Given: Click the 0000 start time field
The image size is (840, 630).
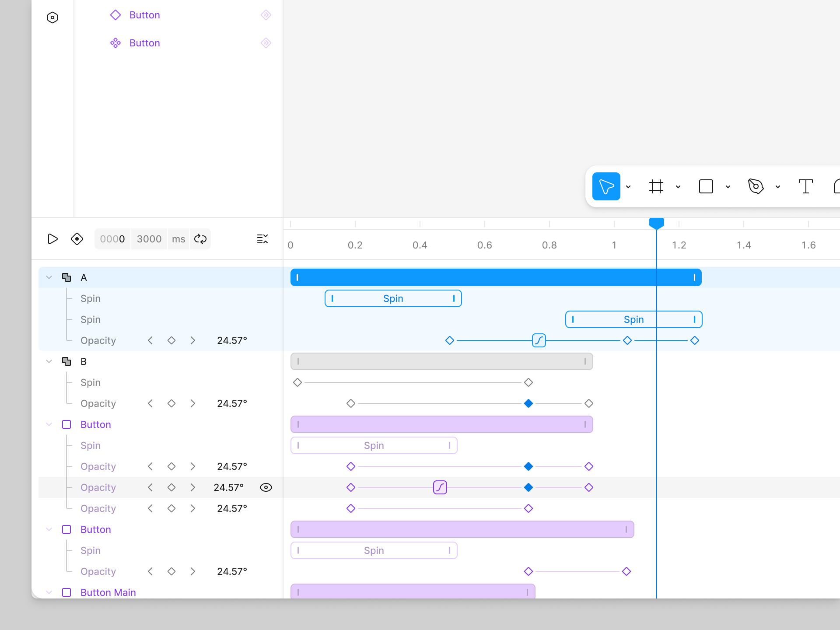Looking at the screenshot, I should pos(112,239).
